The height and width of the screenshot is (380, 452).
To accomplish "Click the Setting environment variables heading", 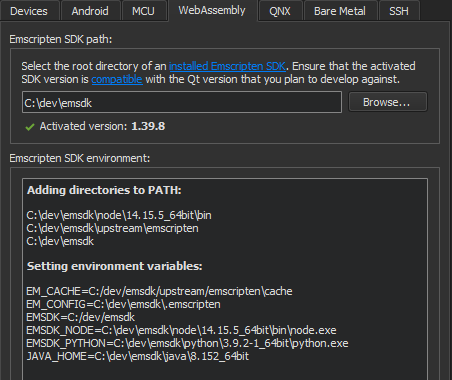I will pyautogui.click(x=115, y=266).
